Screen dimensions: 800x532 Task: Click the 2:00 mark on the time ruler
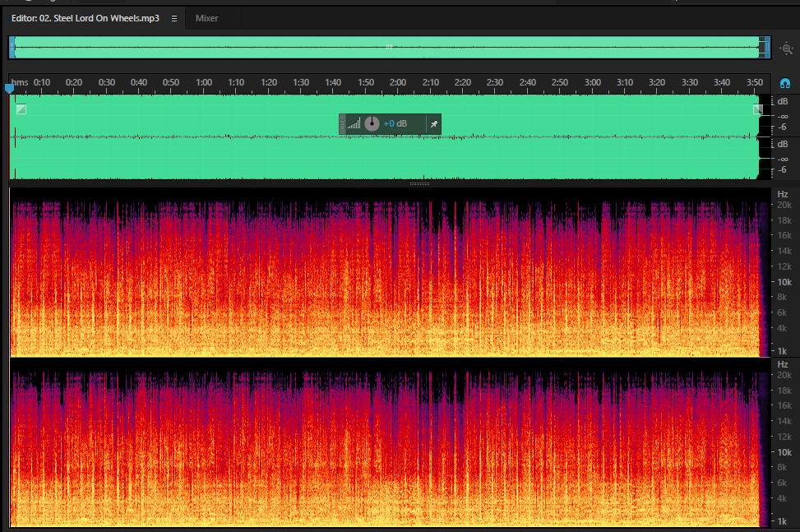pos(398,82)
